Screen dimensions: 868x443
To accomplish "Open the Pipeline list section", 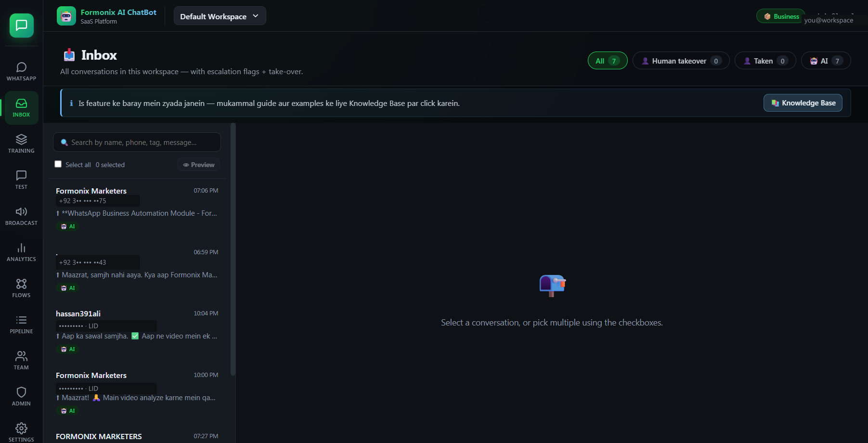I will point(21,324).
